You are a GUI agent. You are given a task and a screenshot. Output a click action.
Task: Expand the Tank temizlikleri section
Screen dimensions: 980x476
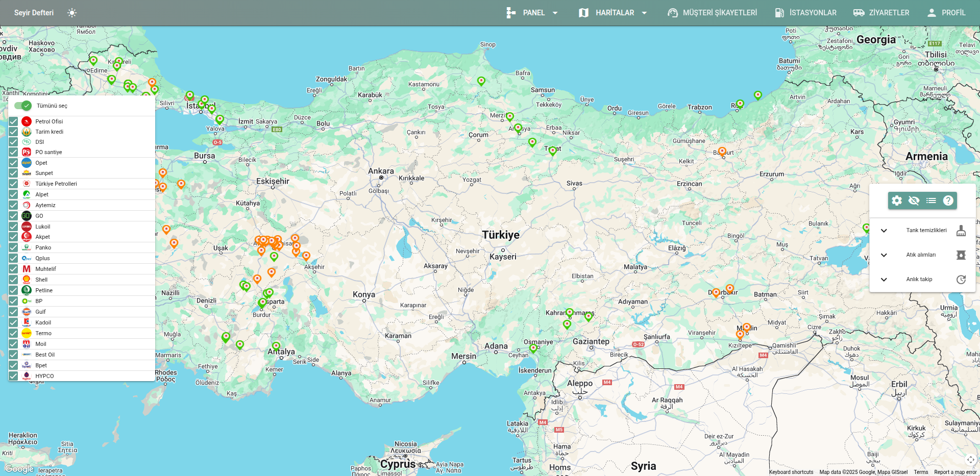point(884,231)
